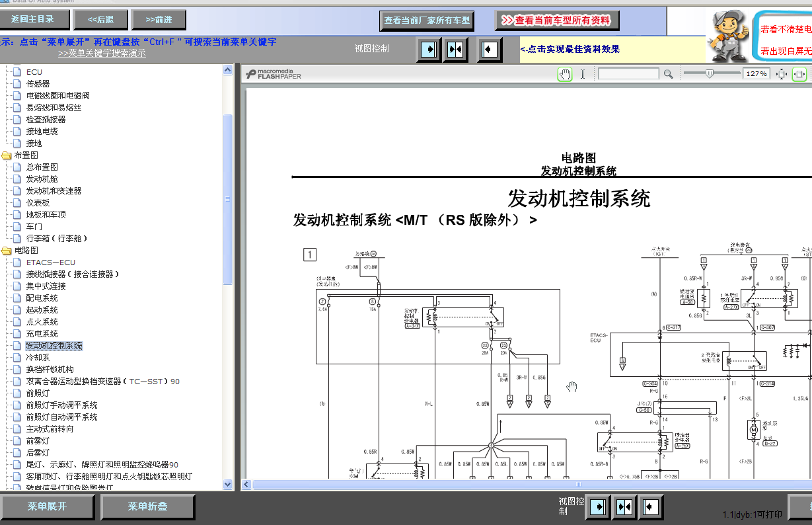The height and width of the screenshot is (525, 812).
Task: Click 查看当前厂家所有车型 button
Action: coord(427,20)
